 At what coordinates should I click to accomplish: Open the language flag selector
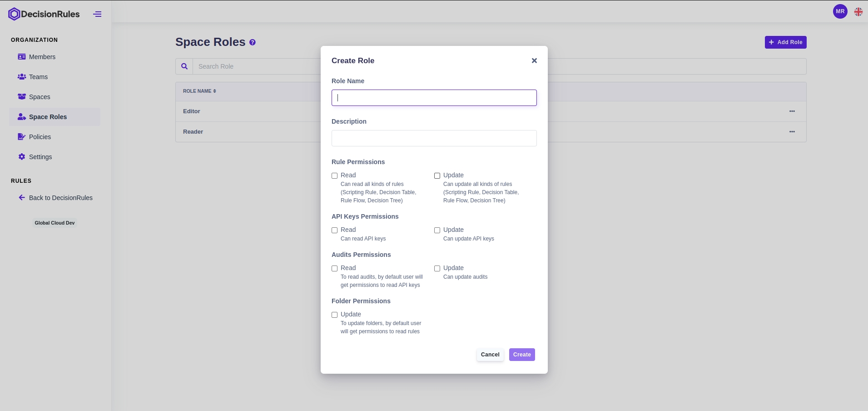(x=858, y=12)
